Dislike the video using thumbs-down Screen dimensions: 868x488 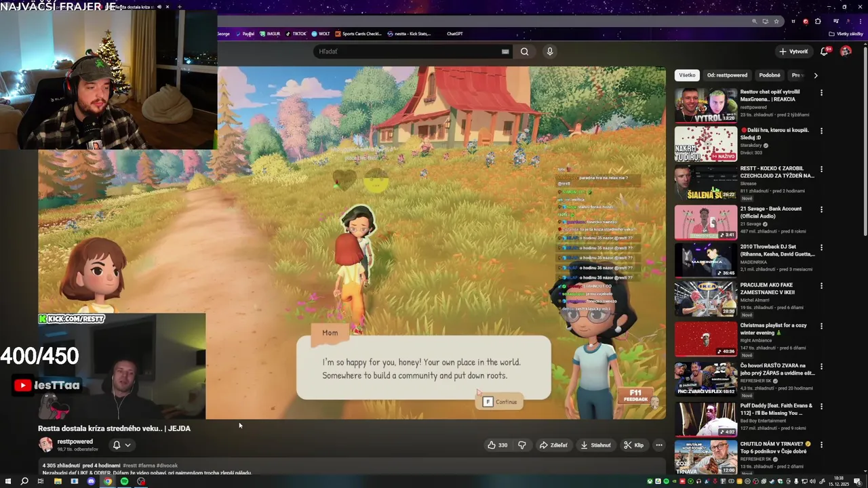coord(522,445)
